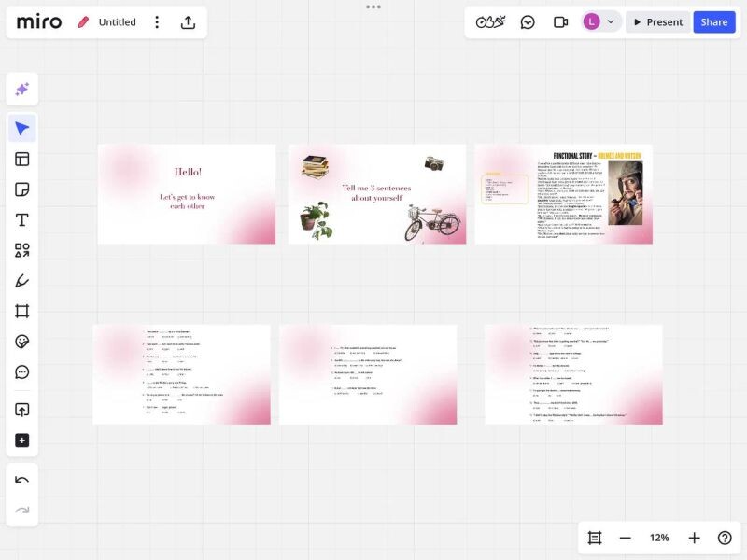Click the Upload tool in sidebar
This screenshot has height=560, width=747.
tap(22, 410)
